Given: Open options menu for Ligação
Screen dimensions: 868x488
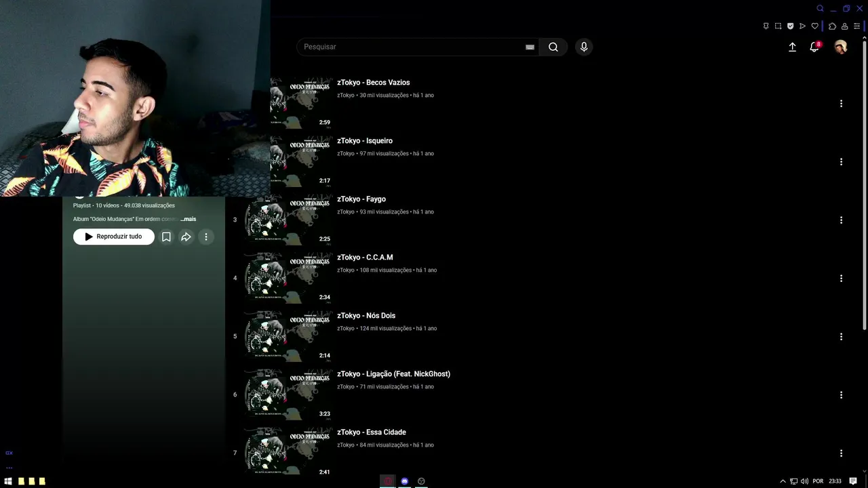Looking at the screenshot, I should click(841, 395).
